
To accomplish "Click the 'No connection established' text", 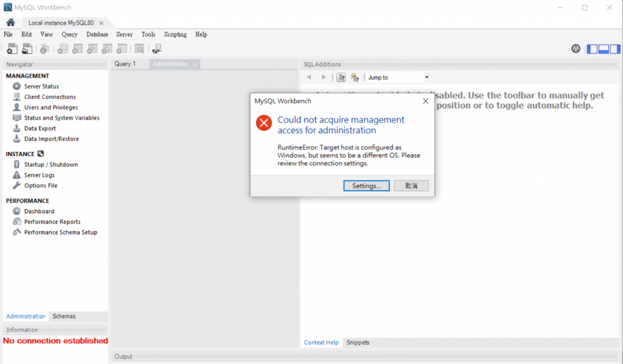I will pyautogui.click(x=55, y=340).
